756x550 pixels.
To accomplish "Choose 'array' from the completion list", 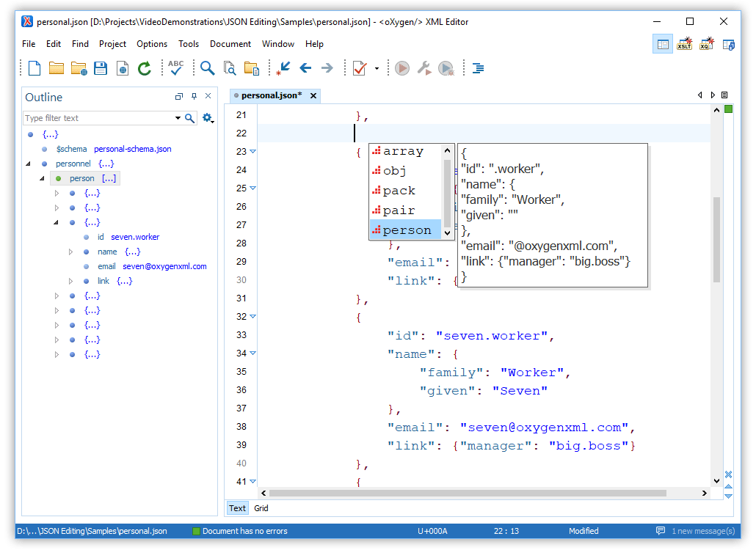I will point(405,151).
